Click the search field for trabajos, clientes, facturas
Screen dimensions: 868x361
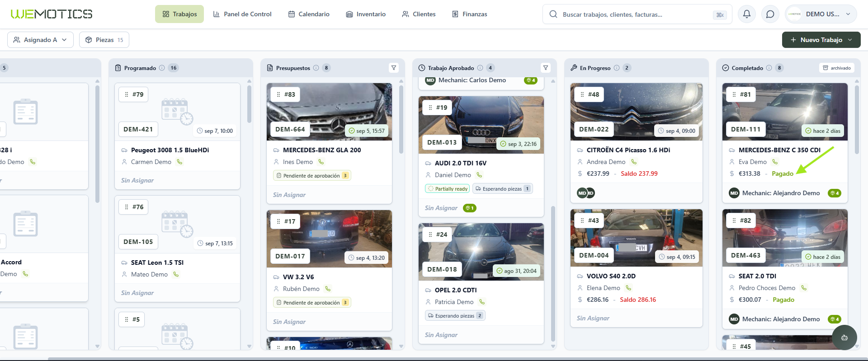point(637,14)
